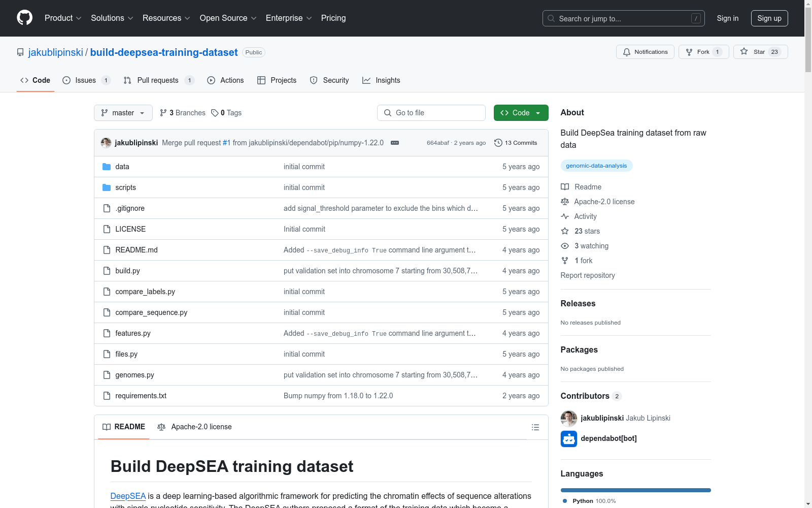The image size is (812, 508).
Task: Click the file icon beside .gitignore
Action: (x=107, y=208)
